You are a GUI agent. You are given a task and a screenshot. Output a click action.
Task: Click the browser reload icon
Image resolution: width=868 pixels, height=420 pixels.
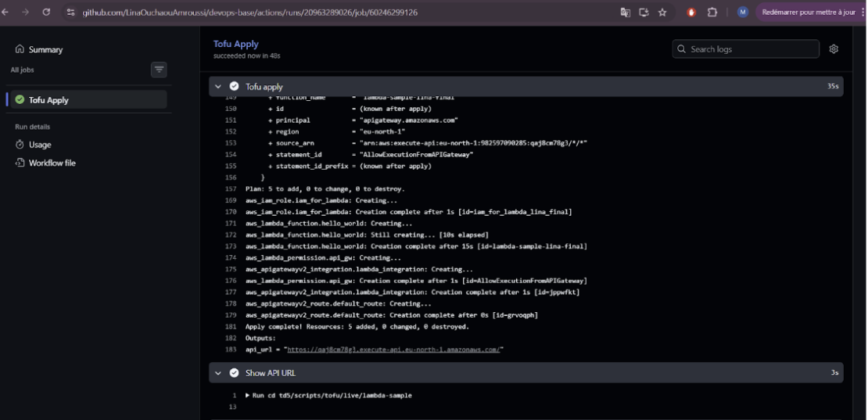(x=46, y=13)
